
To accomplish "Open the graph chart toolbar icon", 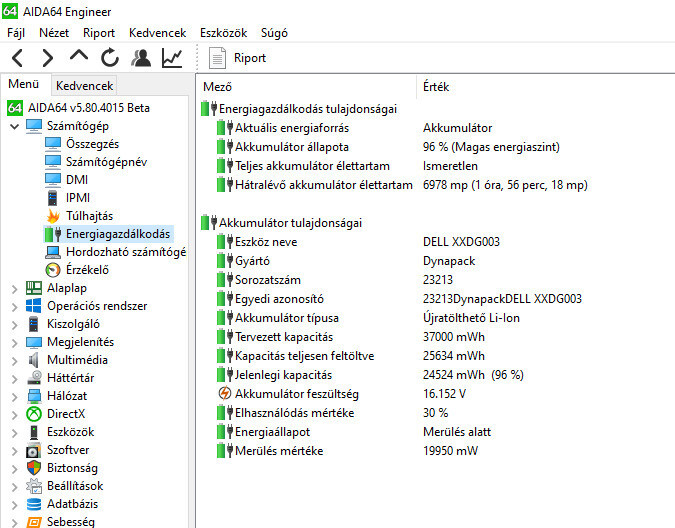I will pos(172,58).
